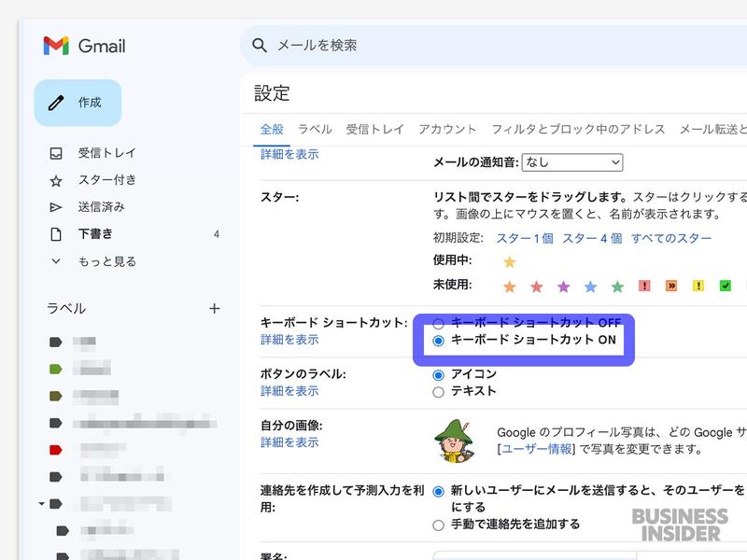
Task: Collapse the nested label arrow
Action: (x=41, y=504)
